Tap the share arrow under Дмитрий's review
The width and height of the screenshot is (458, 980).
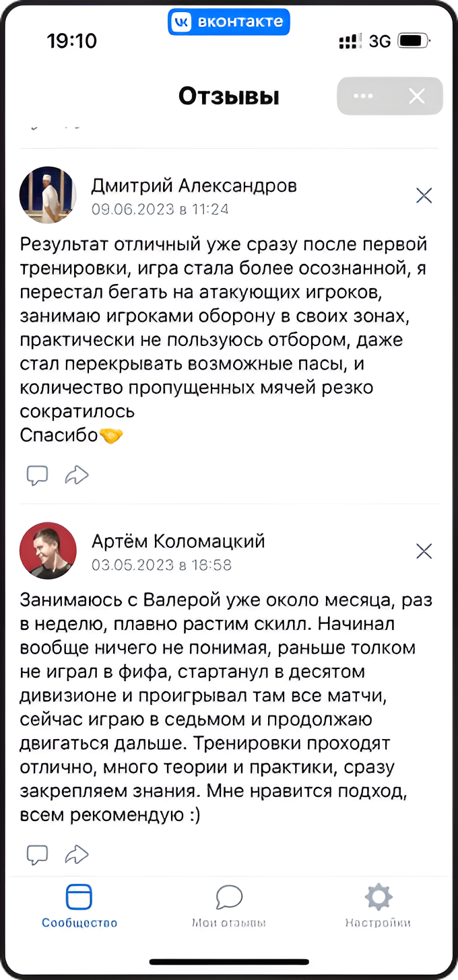(x=77, y=475)
